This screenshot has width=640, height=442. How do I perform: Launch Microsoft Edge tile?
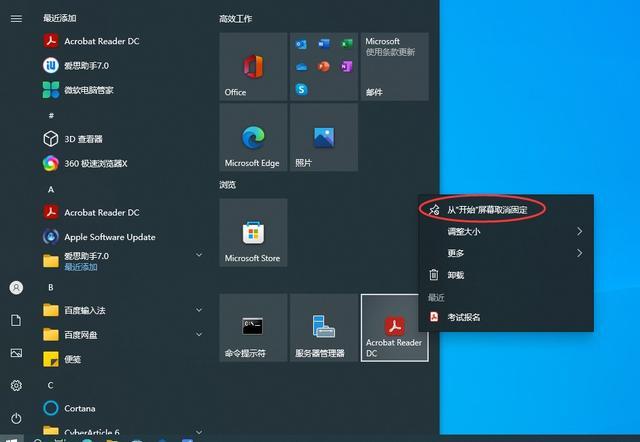(x=253, y=137)
